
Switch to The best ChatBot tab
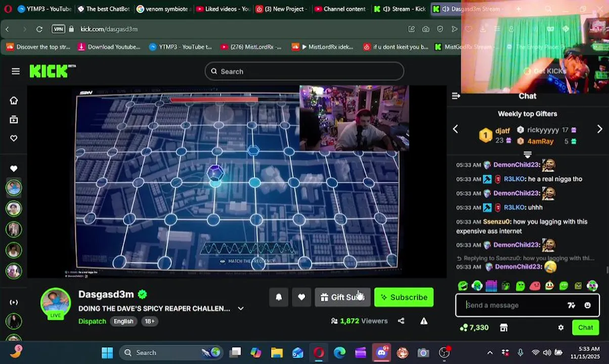pos(104,9)
